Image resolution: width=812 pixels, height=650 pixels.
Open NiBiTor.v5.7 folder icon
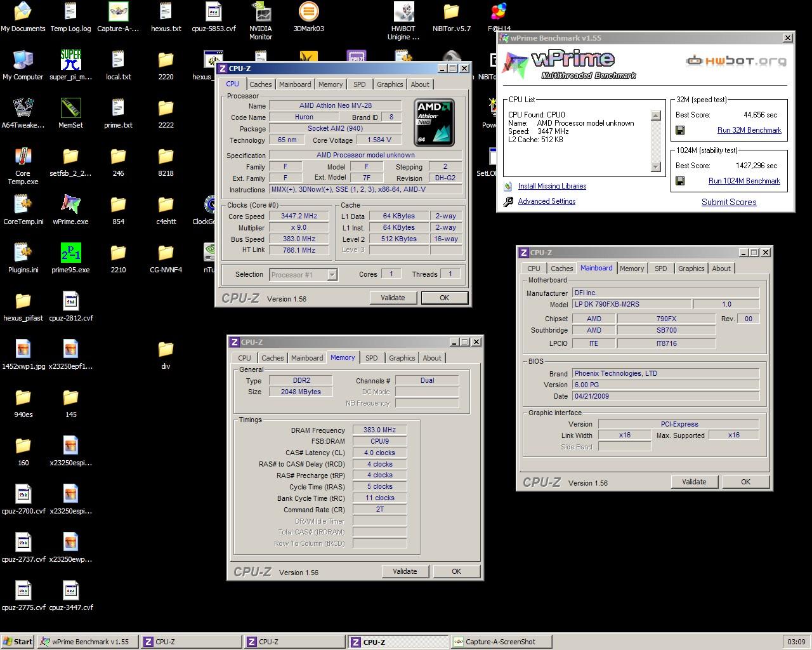coord(451,17)
